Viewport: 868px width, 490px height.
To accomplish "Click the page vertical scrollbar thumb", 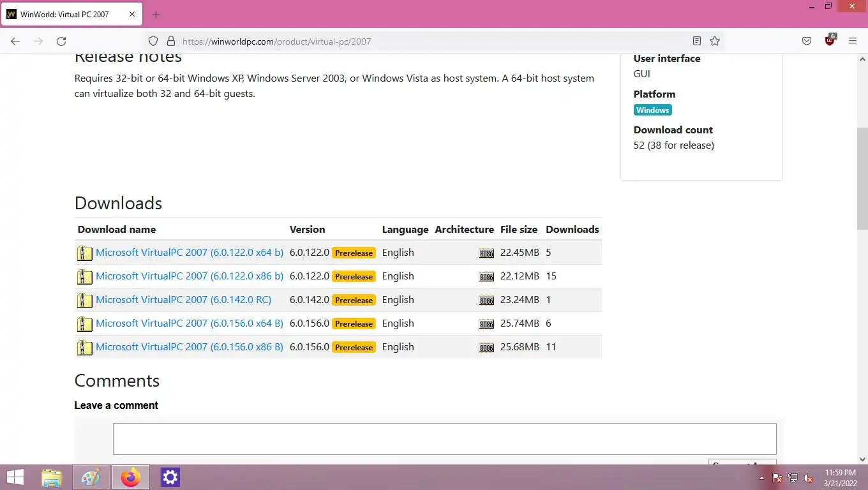I will (x=862, y=179).
